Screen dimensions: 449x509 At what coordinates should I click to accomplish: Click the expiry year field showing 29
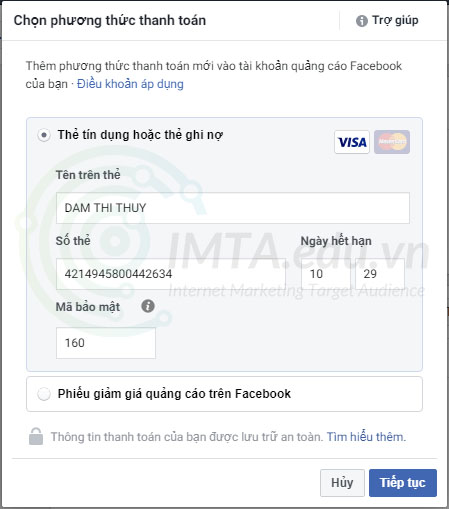[x=380, y=274]
